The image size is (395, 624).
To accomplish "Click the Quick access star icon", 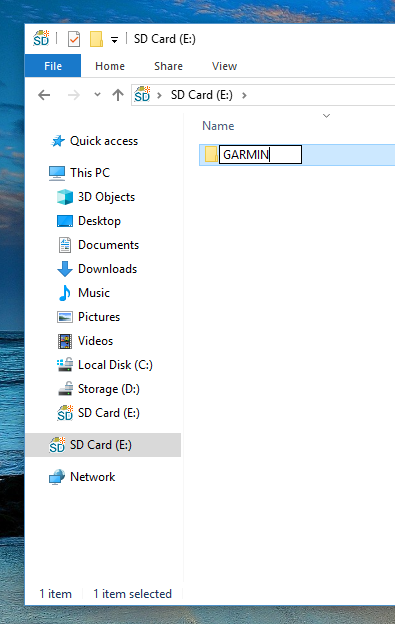I will [x=58, y=141].
